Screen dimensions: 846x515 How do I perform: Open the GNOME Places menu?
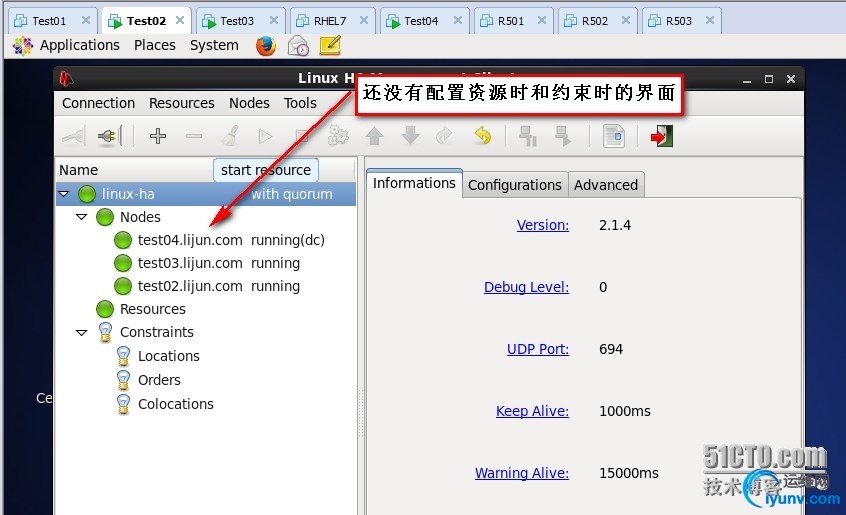155,45
